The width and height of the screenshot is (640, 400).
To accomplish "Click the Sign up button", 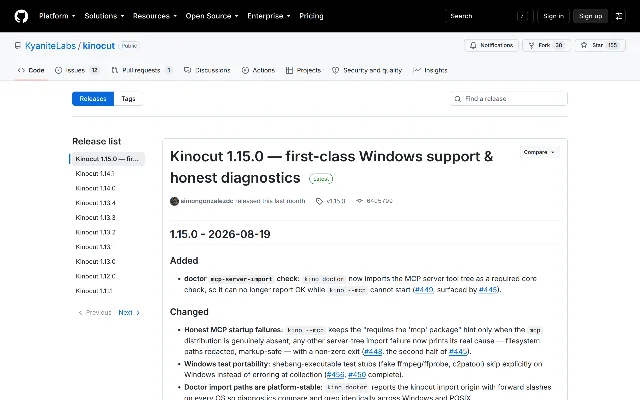I will coord(590,16).
